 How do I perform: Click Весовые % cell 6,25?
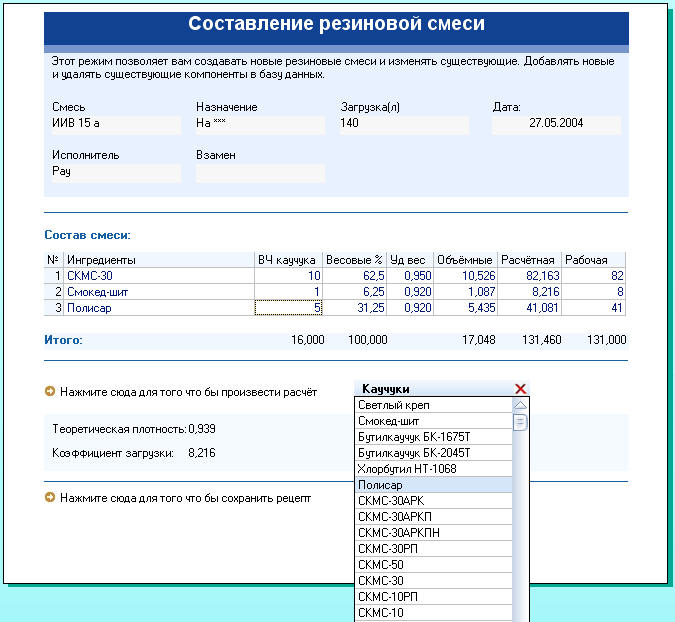pos(355,292)
